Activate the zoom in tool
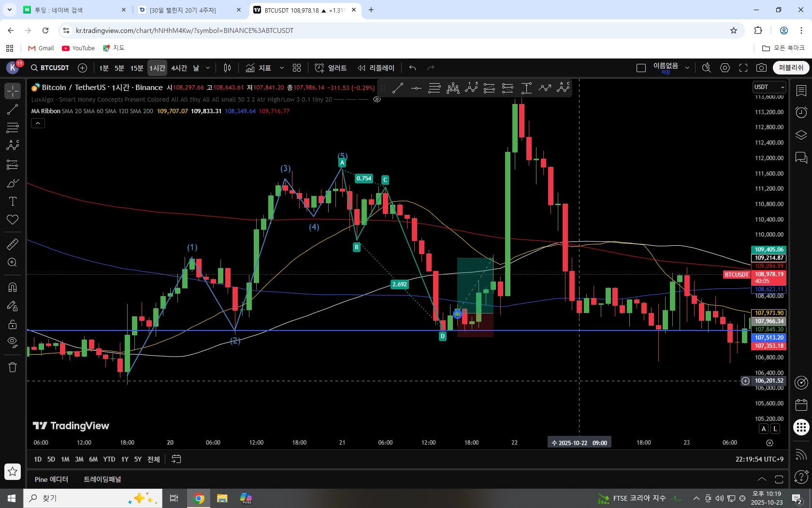The width and height of the screenshot is (812, 508). [x=13, y=263]
